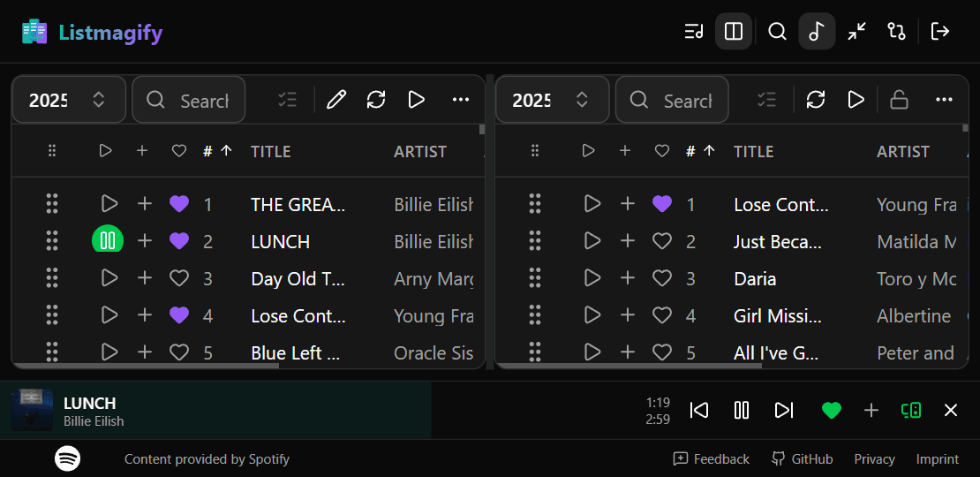Open the right panel 2025 playlist dropdown
Image resolution: width=980 pixels, height=477 pixels.
tap(552, 100)
